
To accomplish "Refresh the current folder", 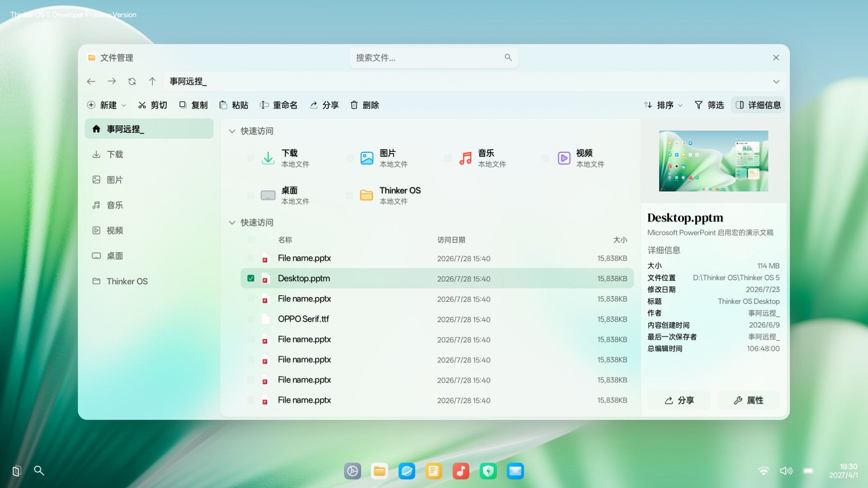I will pos(132,81).
